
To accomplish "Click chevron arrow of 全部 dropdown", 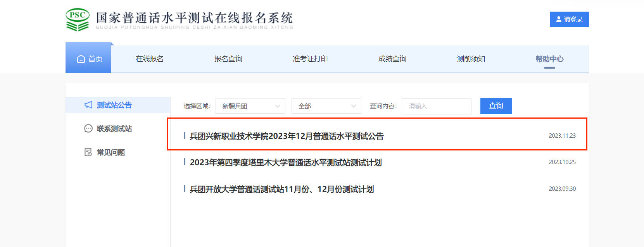I will coord(353,106).
